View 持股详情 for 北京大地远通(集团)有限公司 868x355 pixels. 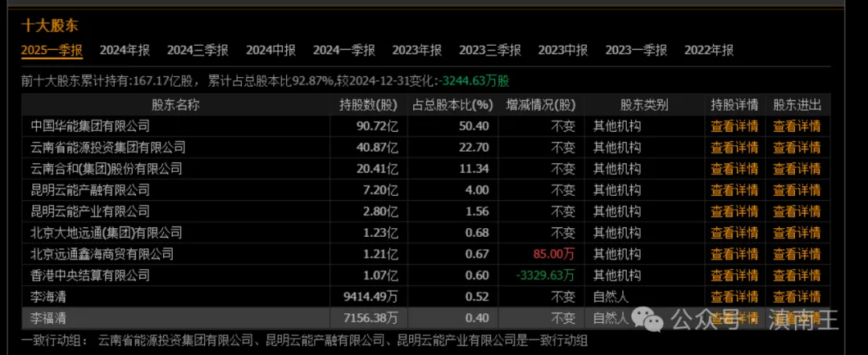click(x=734, y=233)
